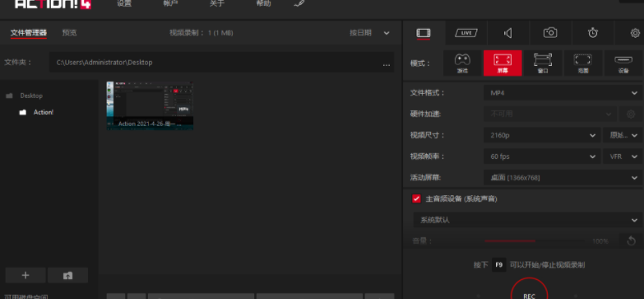Open the 文件格式 MP4 dropdown
The image size is (644, 299).
click(x=563, y=93)
